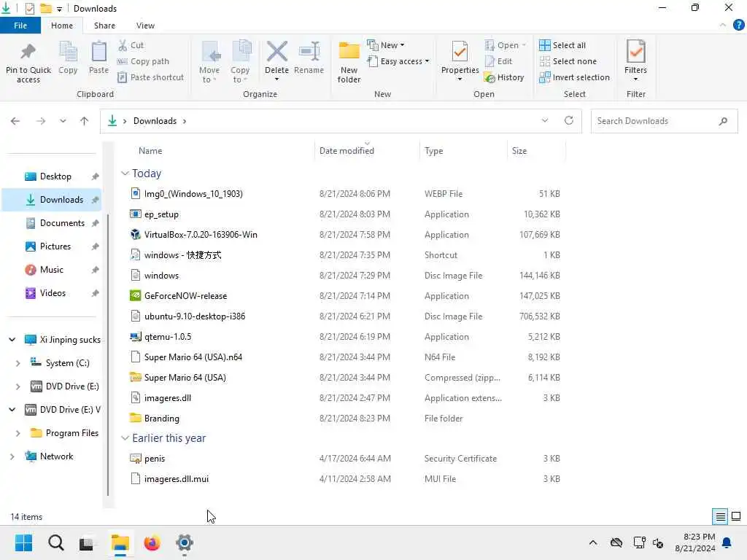Viewport: 747px width, 560px height.
Task: Click the Search Downloads field
Action: pos(664,121)
